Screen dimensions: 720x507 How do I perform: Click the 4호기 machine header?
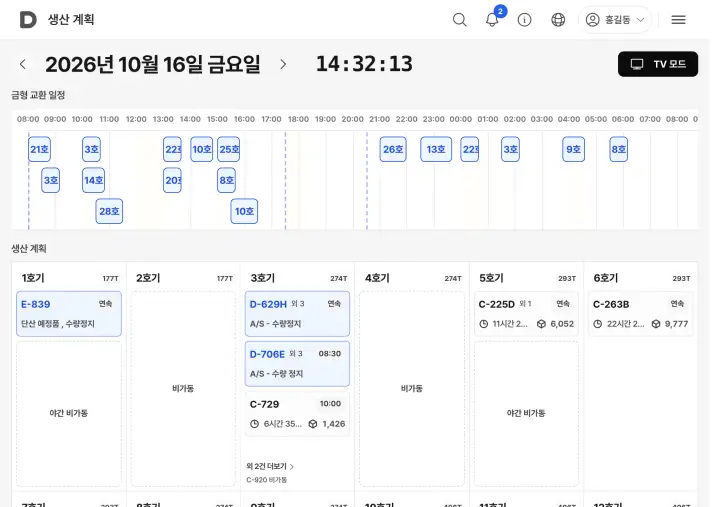pyautogui.click(x=377, y=278)
